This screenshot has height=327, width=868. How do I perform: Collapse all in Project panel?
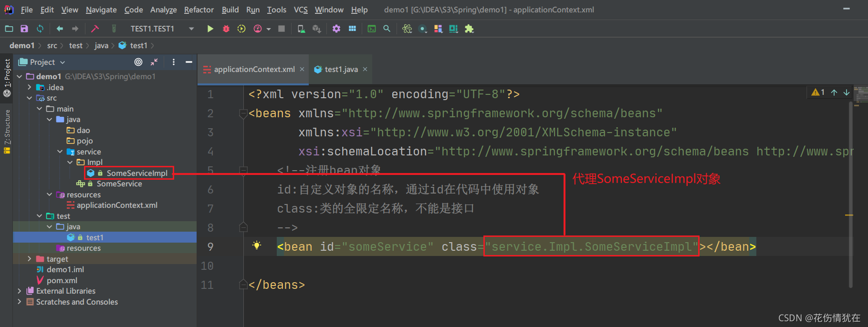(154, 62)
